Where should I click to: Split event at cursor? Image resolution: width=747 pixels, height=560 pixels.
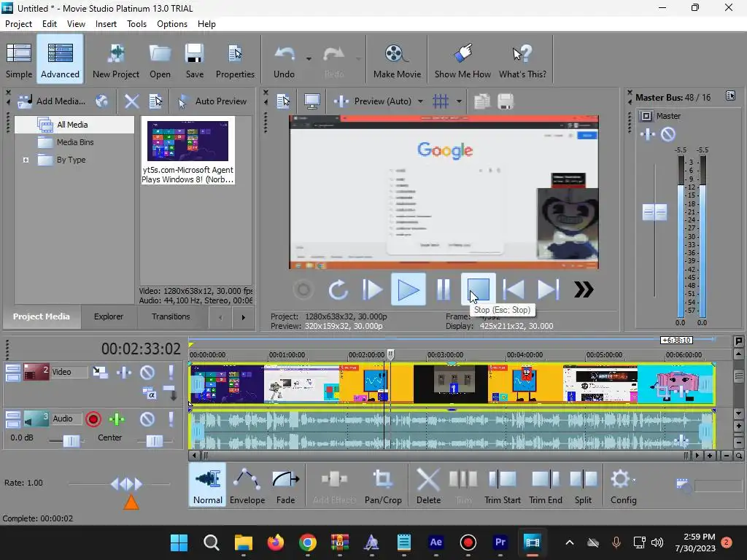click(x=583, y=486)
